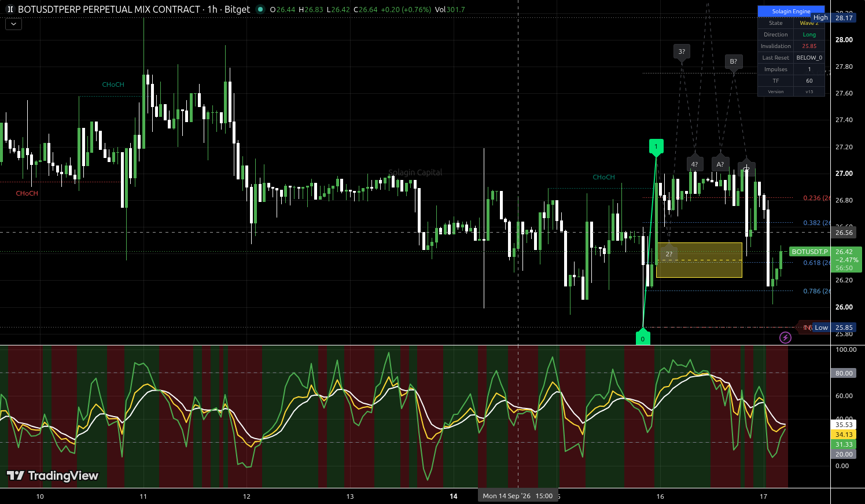The height and width of the screenshot is (504, 865).
Task: Click the Bitget exchange logo icon
Action: (10, 9)
